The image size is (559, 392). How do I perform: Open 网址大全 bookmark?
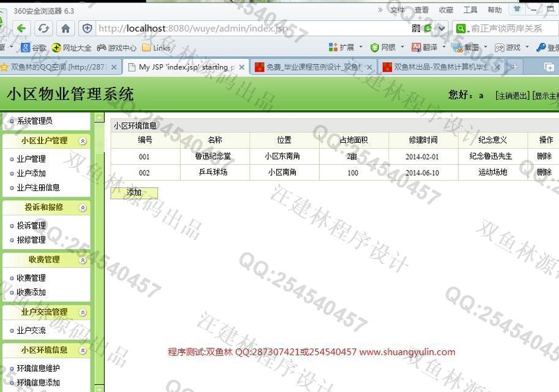coord(71,47)
